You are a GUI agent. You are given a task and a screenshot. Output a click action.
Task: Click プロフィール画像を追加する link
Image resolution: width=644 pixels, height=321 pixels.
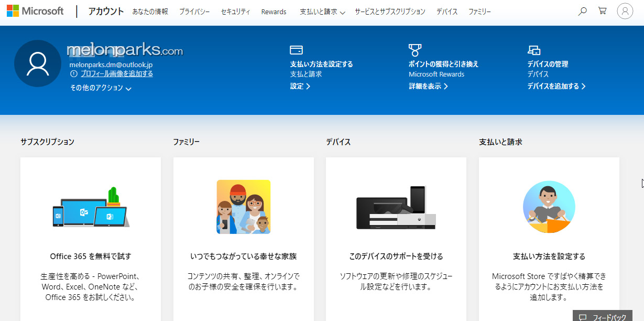[117, 74]
